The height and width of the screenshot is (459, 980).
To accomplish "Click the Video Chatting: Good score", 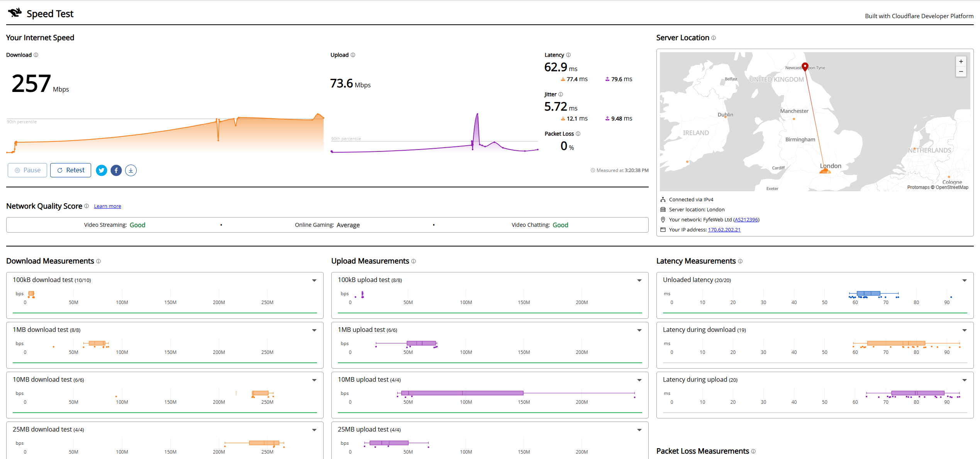I will (x=540, y=225).
